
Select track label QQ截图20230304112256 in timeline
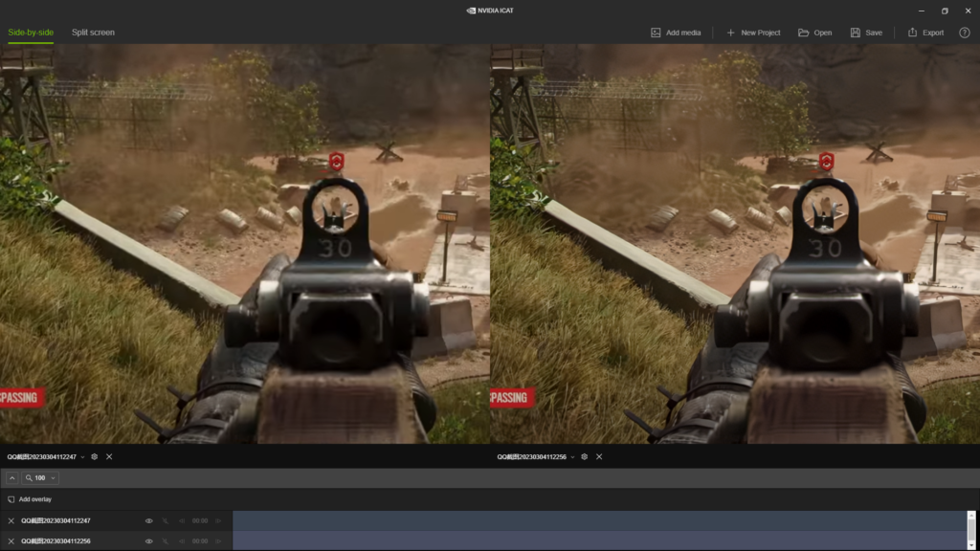click(56, 541)
